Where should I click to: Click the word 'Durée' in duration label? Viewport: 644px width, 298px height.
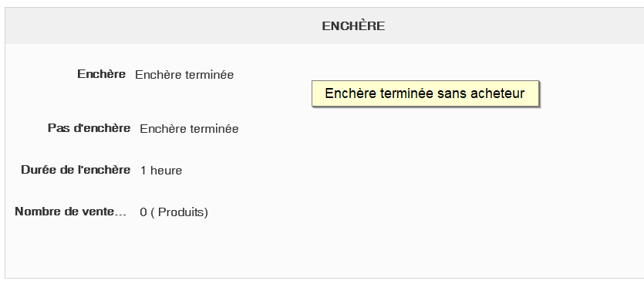(35, 170)
